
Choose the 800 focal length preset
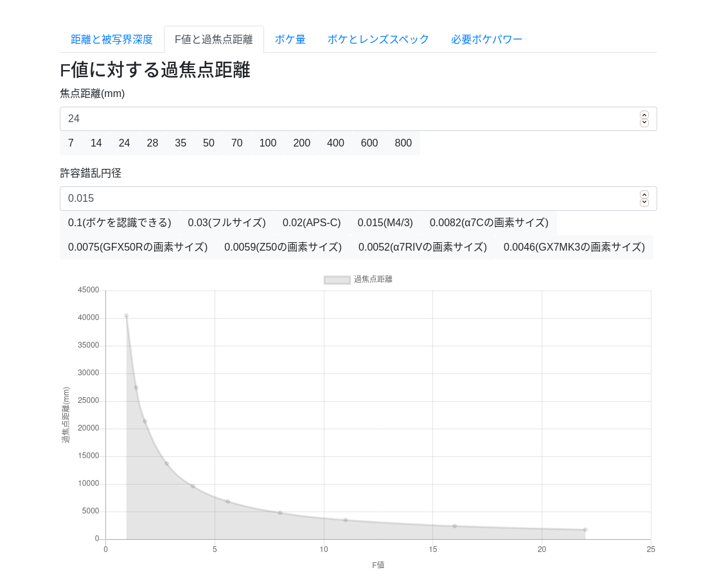coord(403,143)
